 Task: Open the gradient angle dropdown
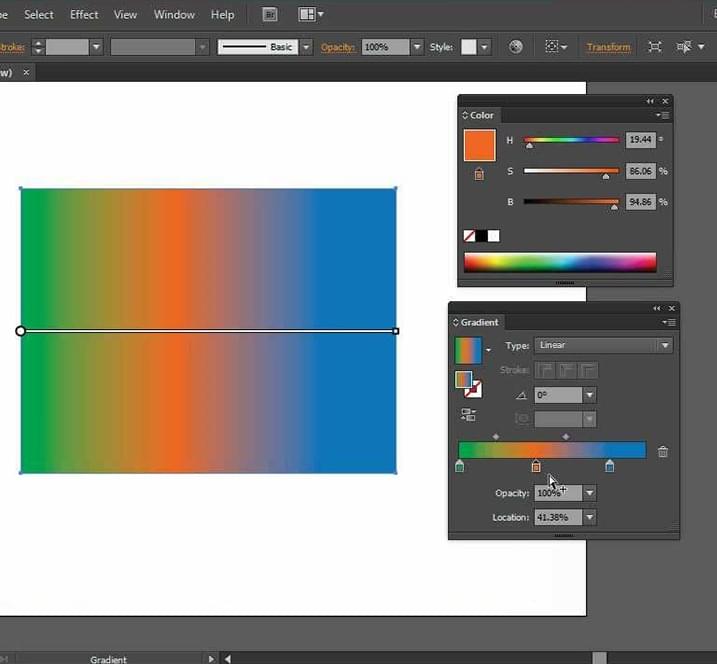coord(589,395)
